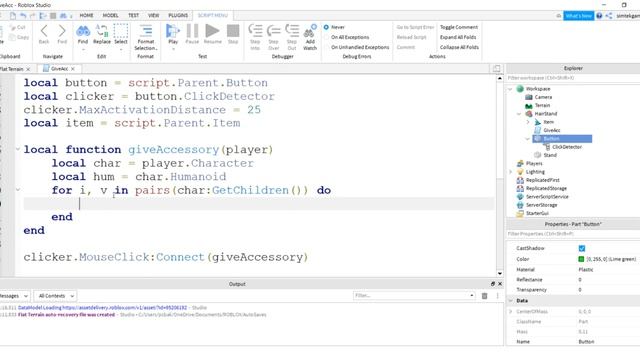This screenshot has height=360, width=640.
Task: Open the All Contexts dropdown
Action: click(x=55, y=296)
